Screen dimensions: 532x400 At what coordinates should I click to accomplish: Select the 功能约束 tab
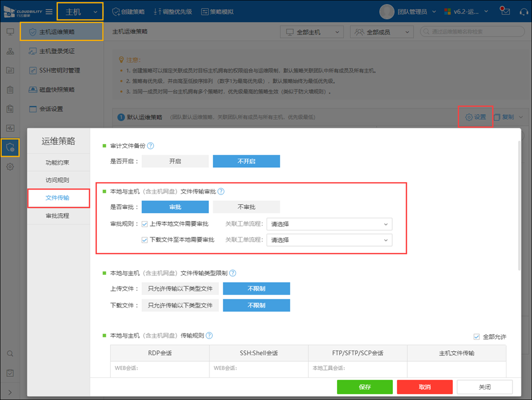click(x=58, y=163)
